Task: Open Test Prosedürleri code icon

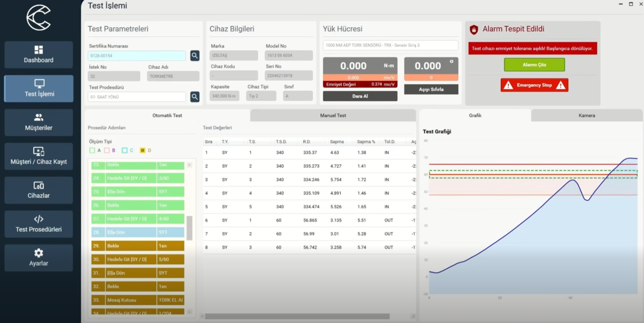Action: tap(38, 219)
